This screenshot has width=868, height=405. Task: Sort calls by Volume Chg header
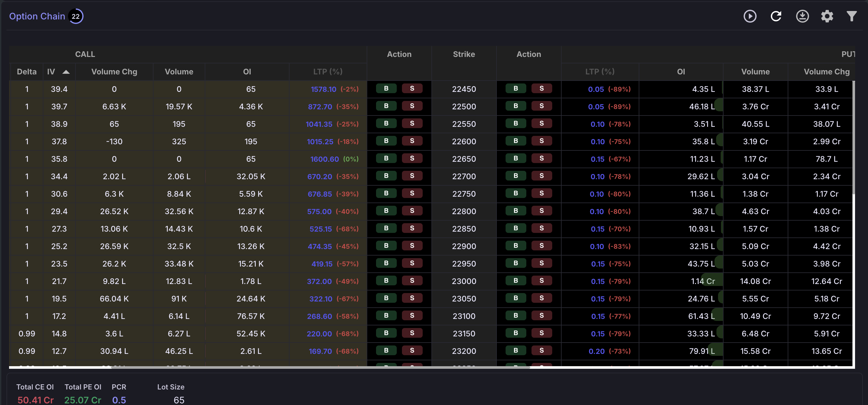click(x=114, y=72)
